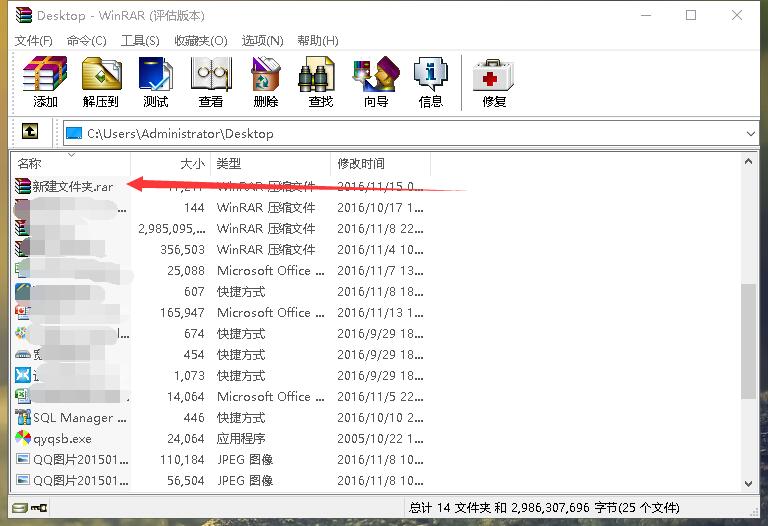Select the qyqsb.exe file name
The height and width of the screenshot is (526, 768).
pyautogui.click(x=62, y=439)
